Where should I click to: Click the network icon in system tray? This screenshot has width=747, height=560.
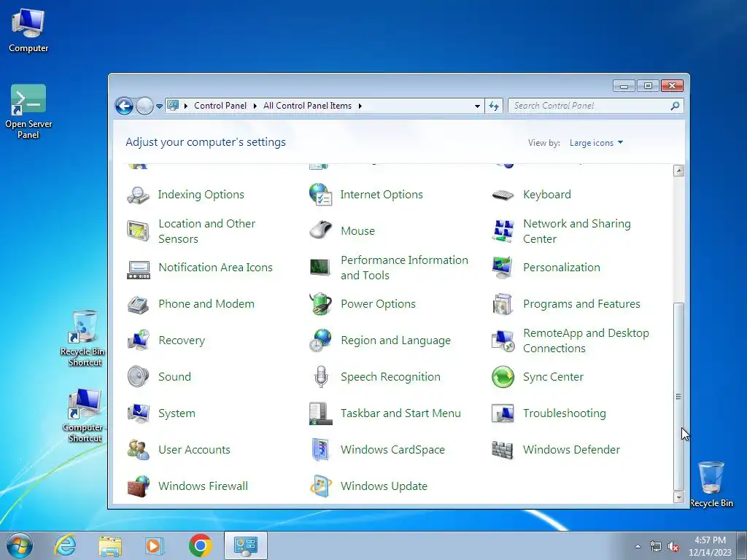pyautogui.click(x=656, y=547)
